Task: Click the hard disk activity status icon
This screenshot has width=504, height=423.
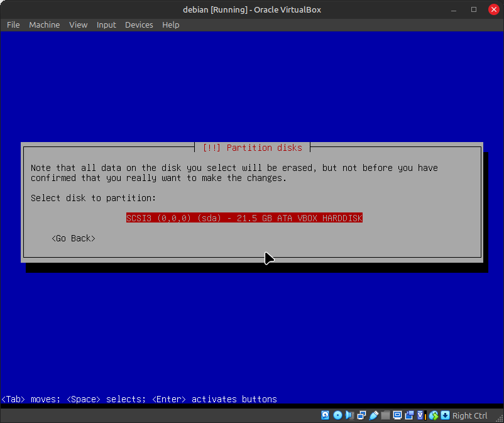Action: click(326, 415)
